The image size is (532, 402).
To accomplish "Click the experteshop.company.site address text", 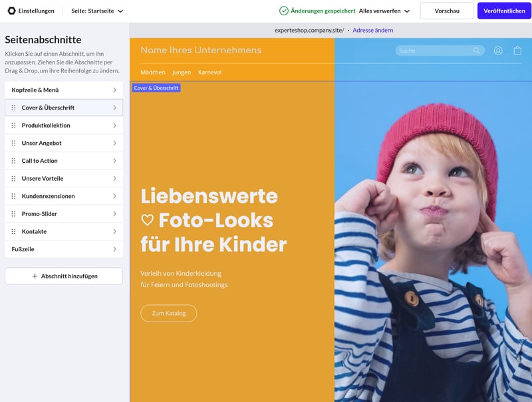I will pyautogui.click(x=309, y=30).
